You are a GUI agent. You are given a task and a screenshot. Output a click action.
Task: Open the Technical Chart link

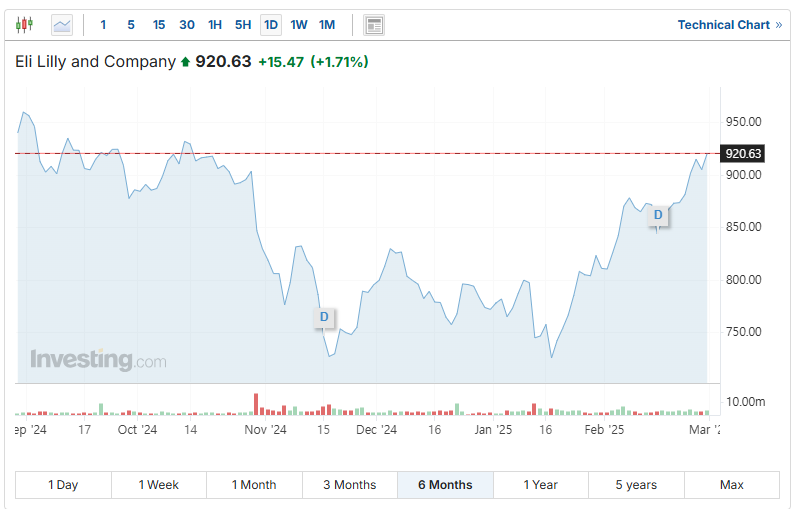pos(730,25)
